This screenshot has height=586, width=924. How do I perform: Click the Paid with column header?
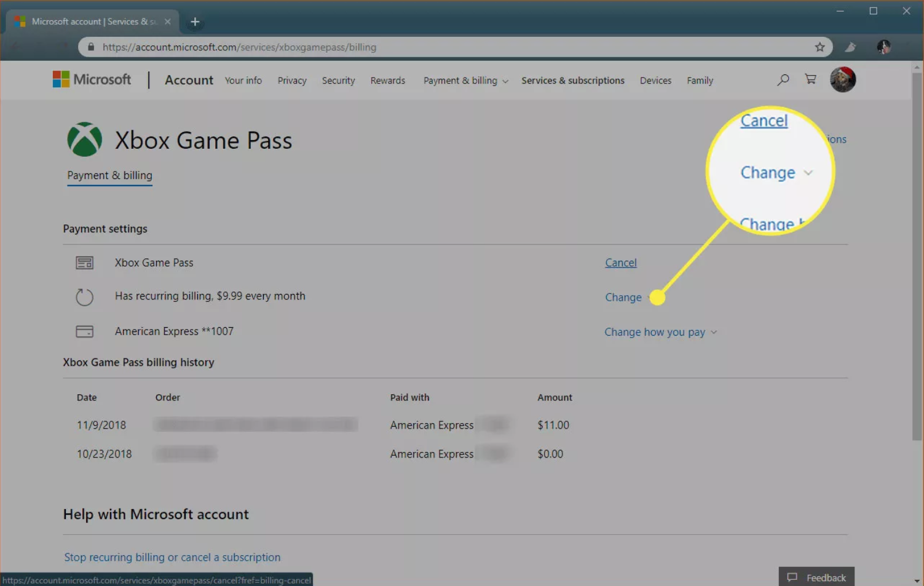point(409,397)
